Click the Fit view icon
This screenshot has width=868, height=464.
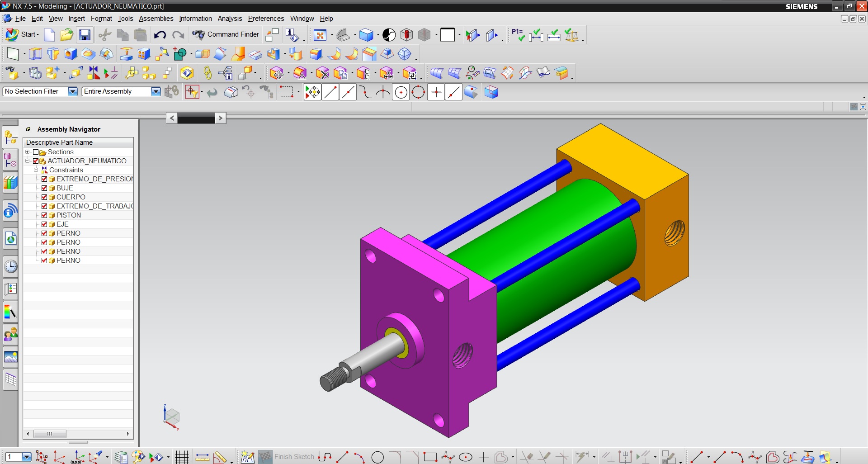point(320,35)
